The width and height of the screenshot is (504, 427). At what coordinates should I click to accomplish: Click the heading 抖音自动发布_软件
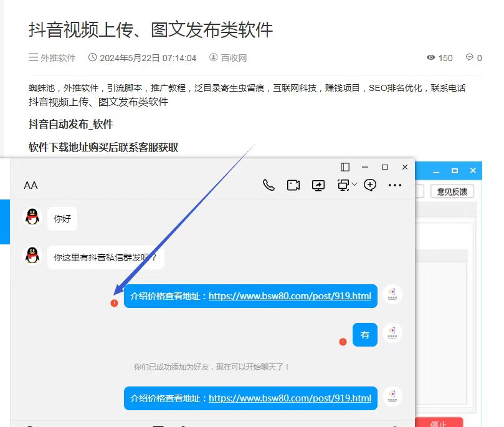pos(71,124)
